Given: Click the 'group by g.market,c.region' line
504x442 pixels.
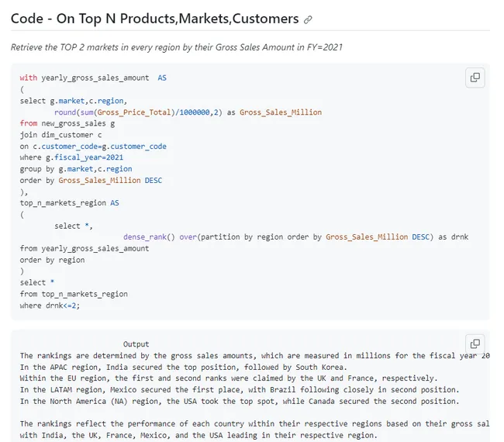Looking at the screenshot, I should tap(76, 169).
